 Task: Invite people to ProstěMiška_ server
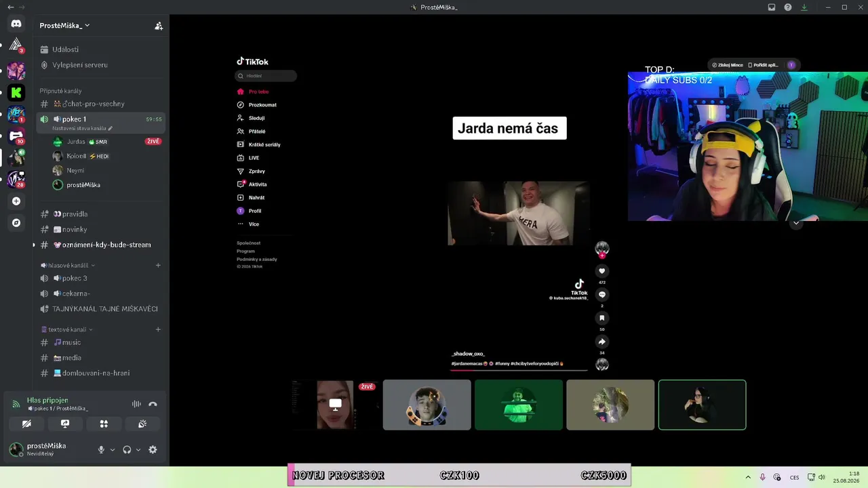coord(159,26)
